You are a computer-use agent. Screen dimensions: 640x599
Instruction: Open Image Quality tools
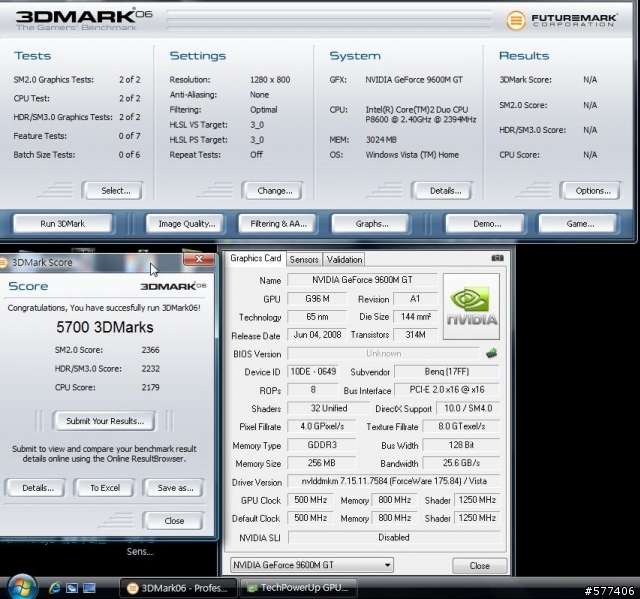pos(186,224)
